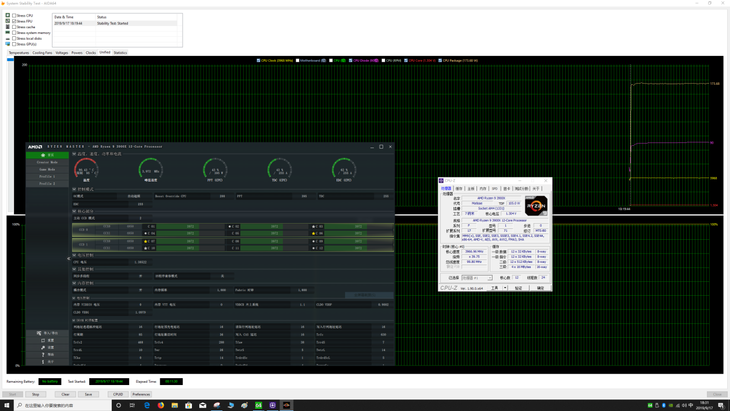Click the Windows search input field
The width and height of the screenshot is (730, 411).
click(x=63, y=405)
